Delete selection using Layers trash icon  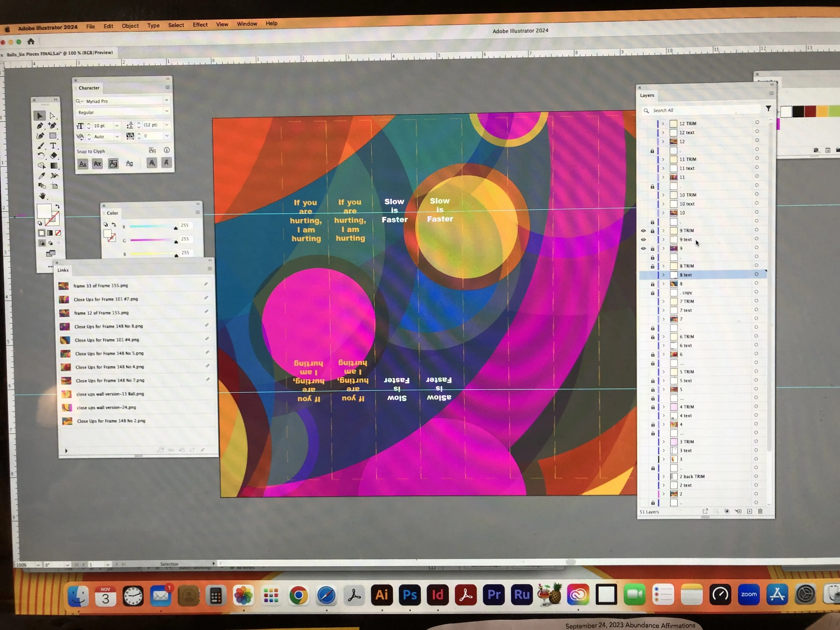[760, 511]
